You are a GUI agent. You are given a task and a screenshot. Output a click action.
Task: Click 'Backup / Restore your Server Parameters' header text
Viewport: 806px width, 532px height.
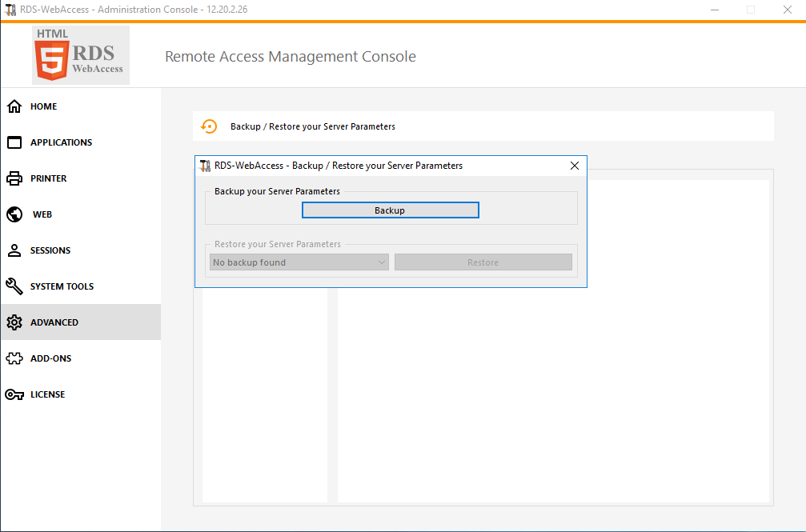pyautogui.click(x=312, y=126)
